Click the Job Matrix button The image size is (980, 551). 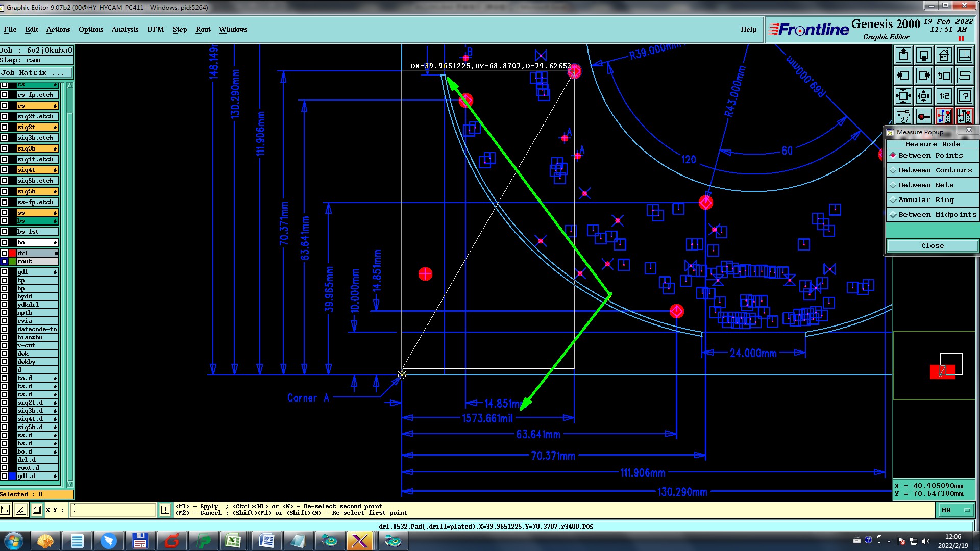point(36,73)
